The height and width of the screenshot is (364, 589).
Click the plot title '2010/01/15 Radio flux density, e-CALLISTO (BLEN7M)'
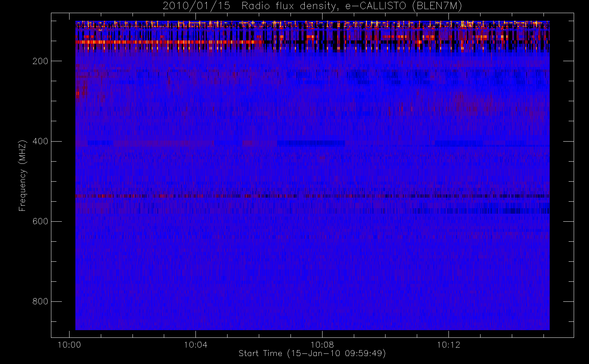point(312,6)
